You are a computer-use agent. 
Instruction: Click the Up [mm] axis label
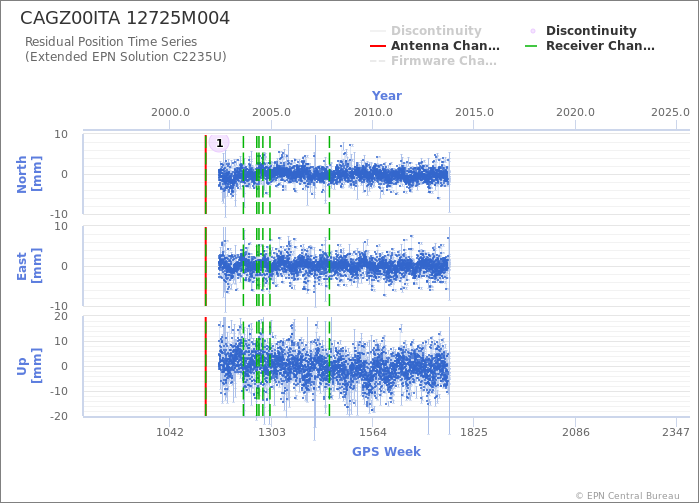29,366
